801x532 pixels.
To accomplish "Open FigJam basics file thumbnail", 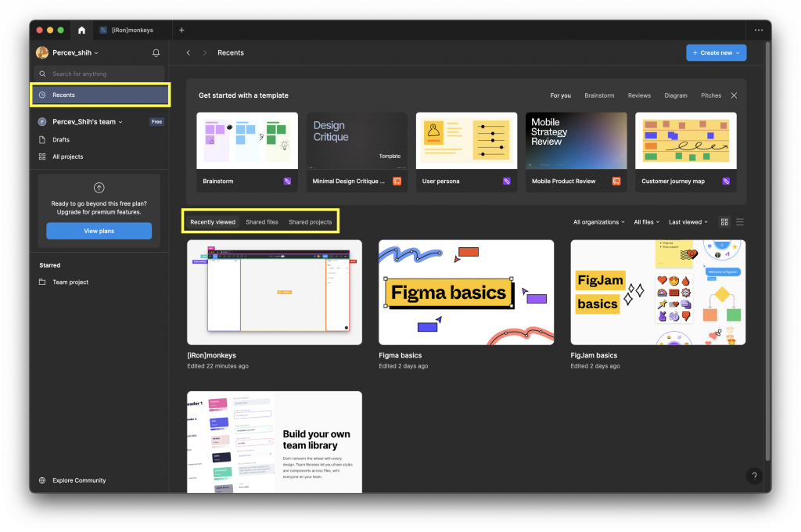I will tap(658, 293).
